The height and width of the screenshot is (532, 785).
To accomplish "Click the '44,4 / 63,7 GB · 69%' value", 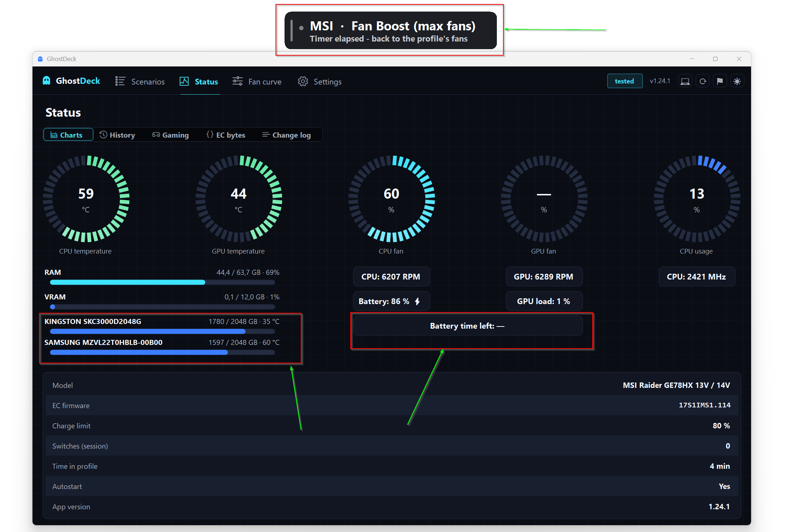I will click(248, 272).
